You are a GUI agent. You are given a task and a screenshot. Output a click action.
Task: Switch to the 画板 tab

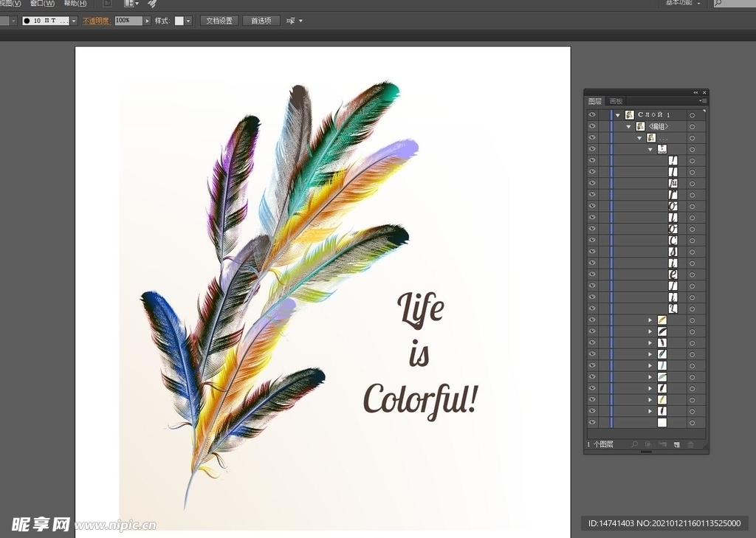pyautogui.click(x=616, y=101)
